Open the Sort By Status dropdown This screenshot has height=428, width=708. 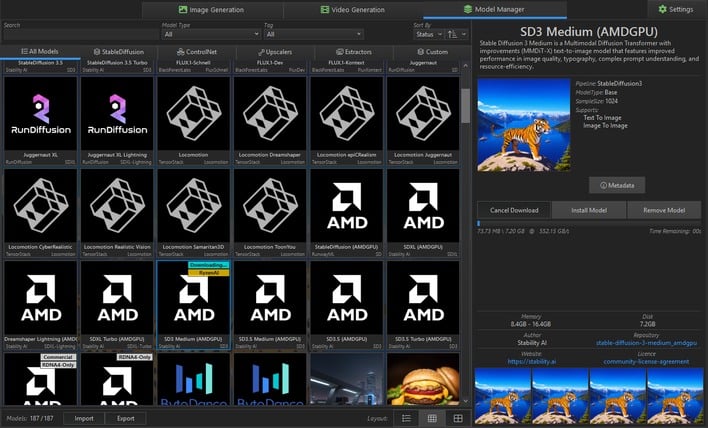click(x=429, y=34)
